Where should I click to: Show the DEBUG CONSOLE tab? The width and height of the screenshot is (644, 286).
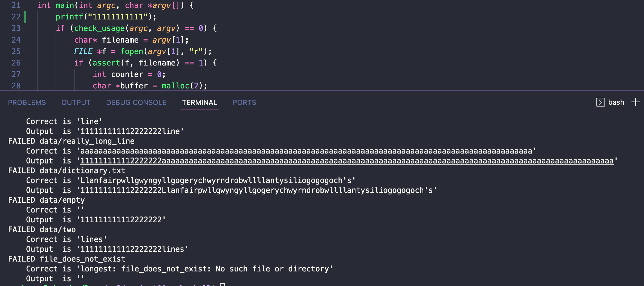(x=136, y=103)
